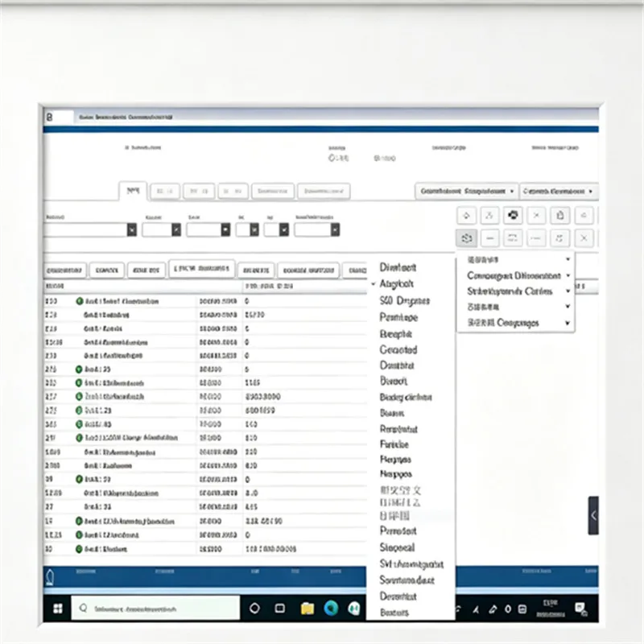The image size is (644, 644).
Task: Open the right dropdown button above the icon toolbar
Action: 559,192
